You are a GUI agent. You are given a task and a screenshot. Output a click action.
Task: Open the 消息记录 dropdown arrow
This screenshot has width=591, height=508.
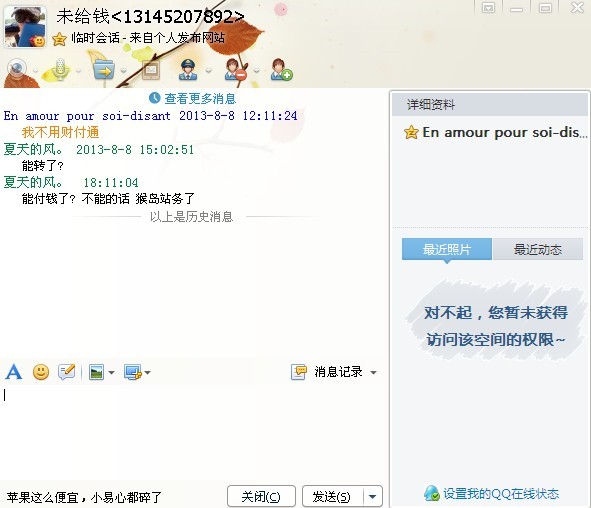coord(374,373)
